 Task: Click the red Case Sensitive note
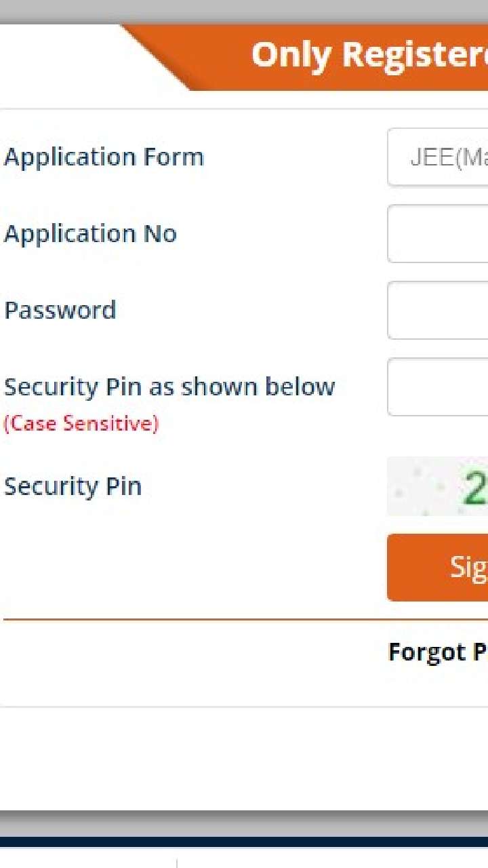coord(81,424)
